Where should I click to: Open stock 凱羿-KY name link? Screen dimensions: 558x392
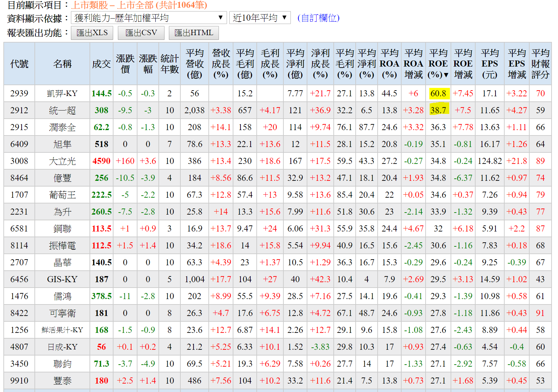point(62,93)
